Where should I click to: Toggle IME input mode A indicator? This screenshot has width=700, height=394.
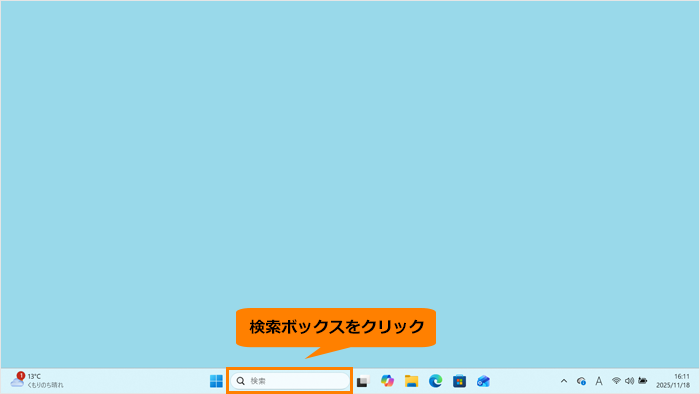599,381
